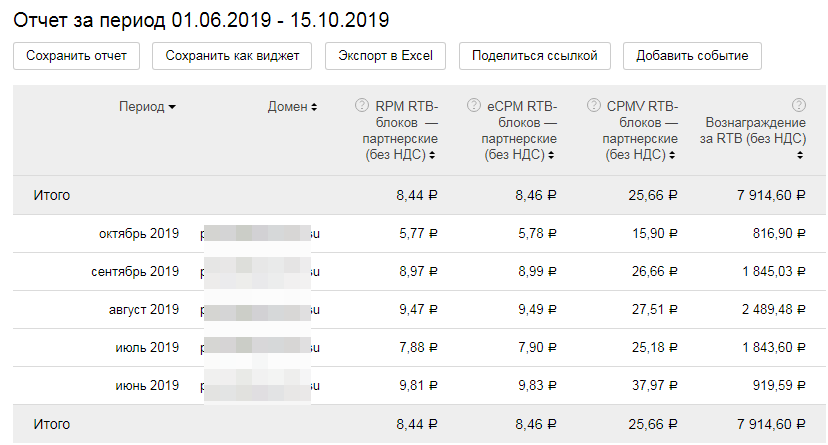Sort by CPMV RTB-блоков column arrows
828x445 pixels.
673,155
